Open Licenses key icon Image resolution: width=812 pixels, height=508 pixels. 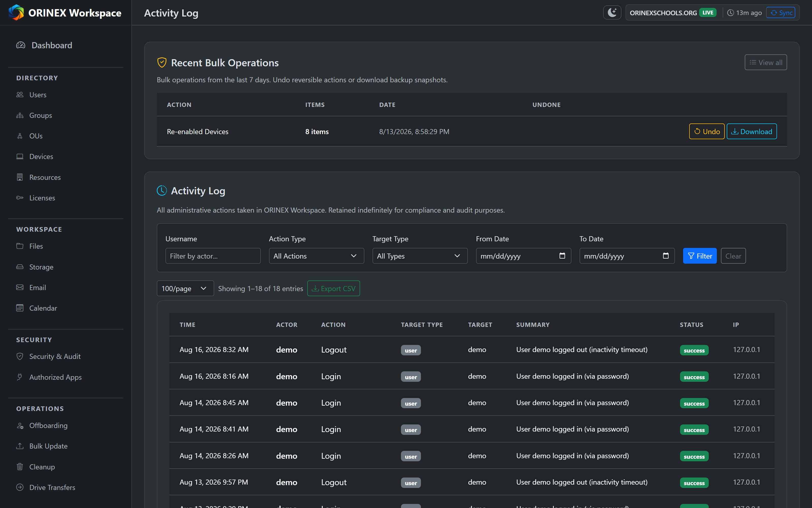tap(20, 198)
